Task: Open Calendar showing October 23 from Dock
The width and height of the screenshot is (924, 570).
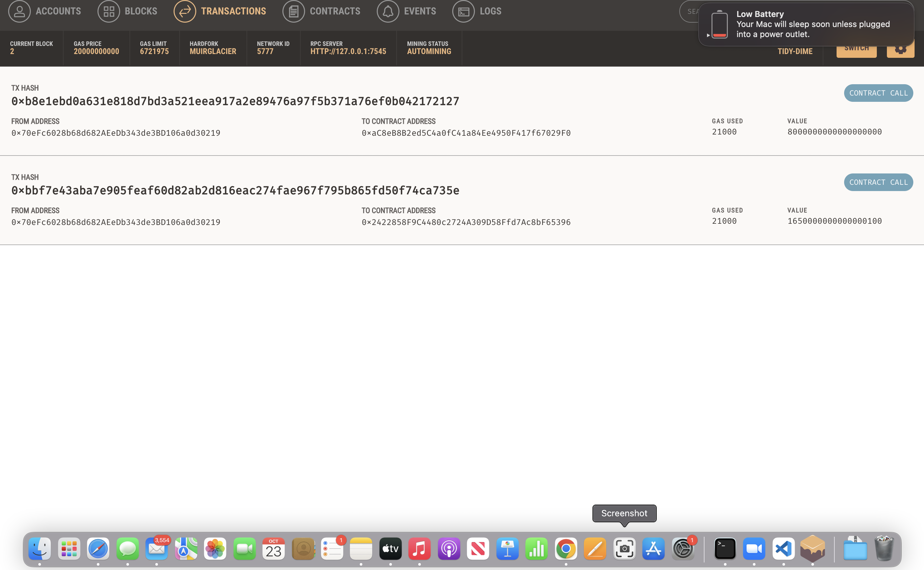Action: [x=274, y=549]
